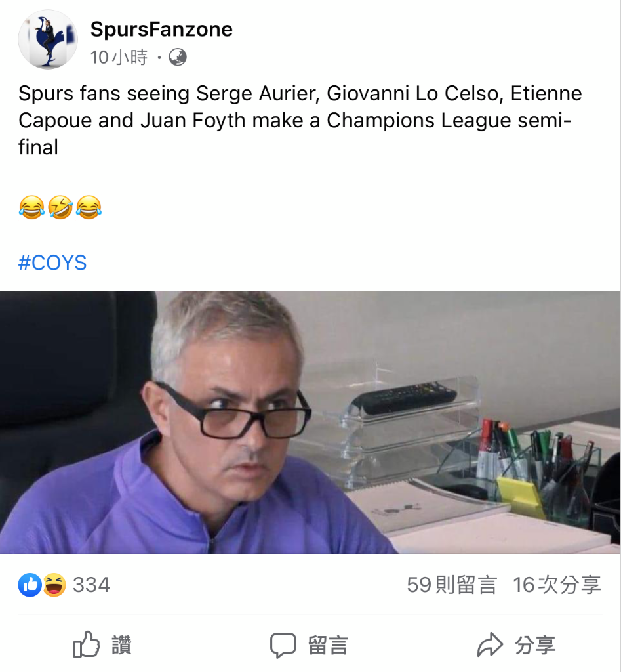Image resolution: width=621 pixels, height=672 pixels.
Task: Click the post text about Serge Aurier
Action: (300, 121)
